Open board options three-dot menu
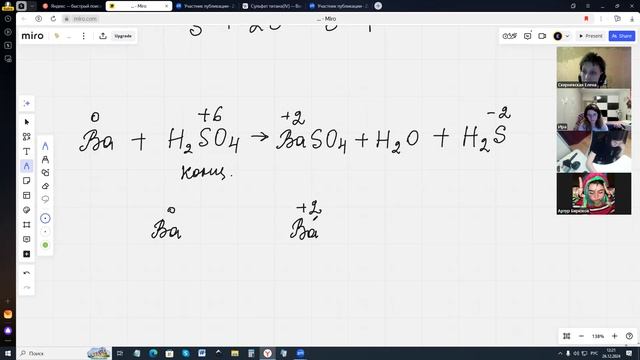 84,36
